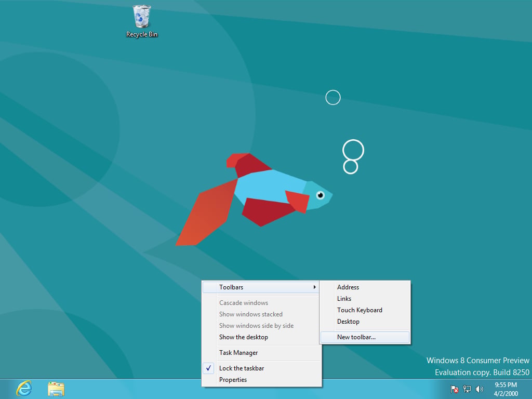The width and height of the screenshot is (532, 399).
Task: Click the Show windows stacked entry
Action: pos(261,314)
